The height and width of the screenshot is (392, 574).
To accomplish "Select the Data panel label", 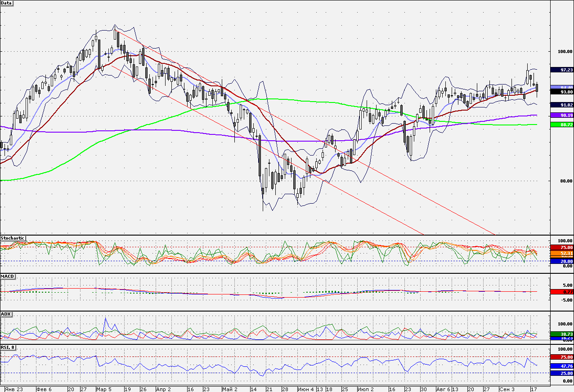I will pos(7,3).
